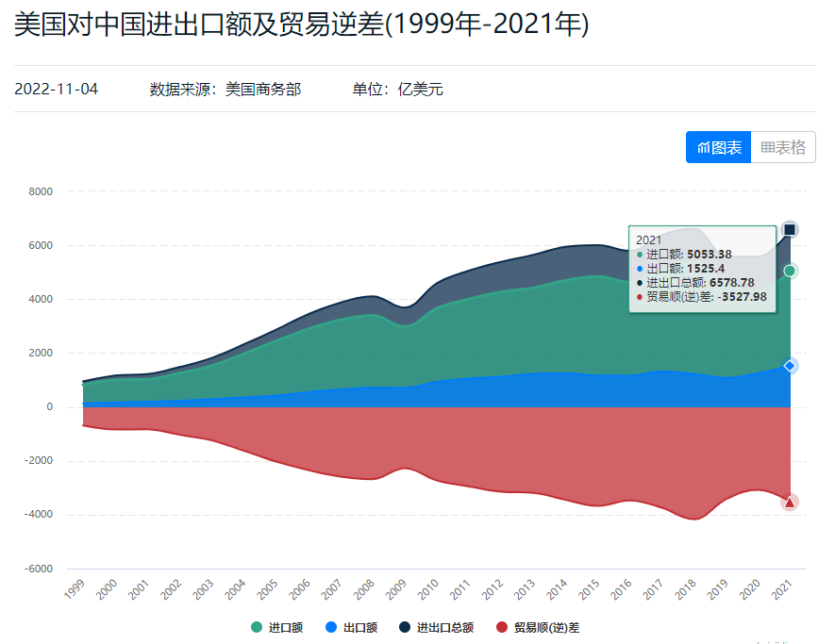Image resolution: width=835 pixels, height=644 pixels.
Task: Click the green circle 2021 import marker
Action: [x=790, y=271]
